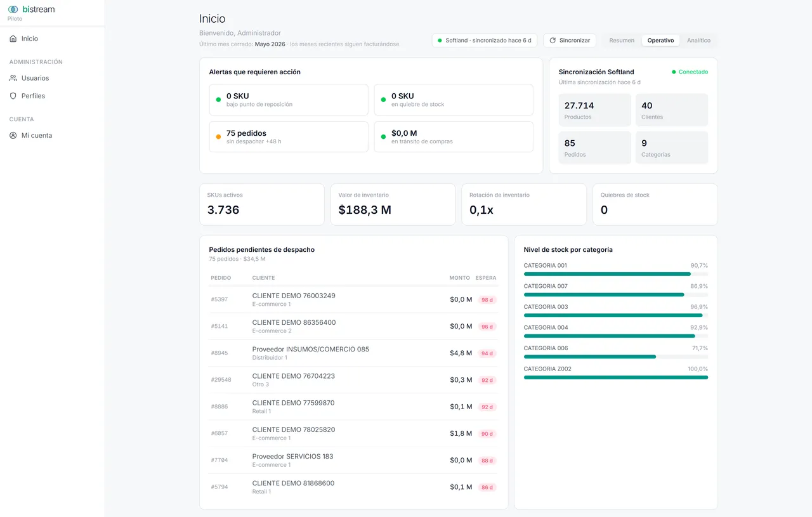Click the CATEGORIA 006 stock bar
This screenshot has height=517, width=812.
click(616, 357)
